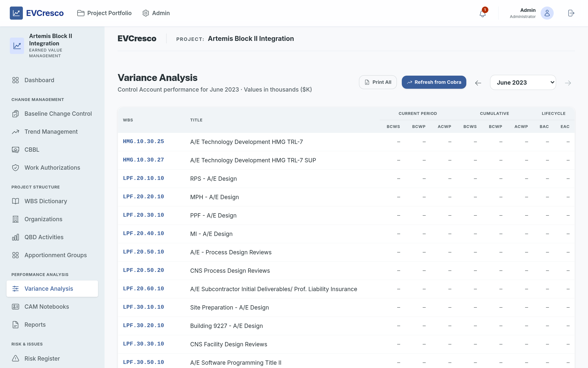Open control account LPF.20.10.10
The width and height of the screenshot is (588, 368).
click(x=143, y=178)
